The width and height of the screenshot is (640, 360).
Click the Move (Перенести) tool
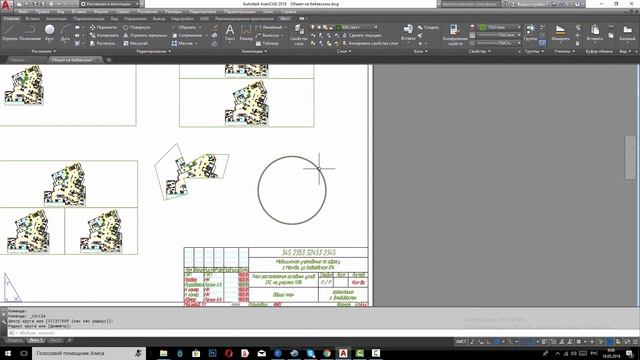[103, 27]
